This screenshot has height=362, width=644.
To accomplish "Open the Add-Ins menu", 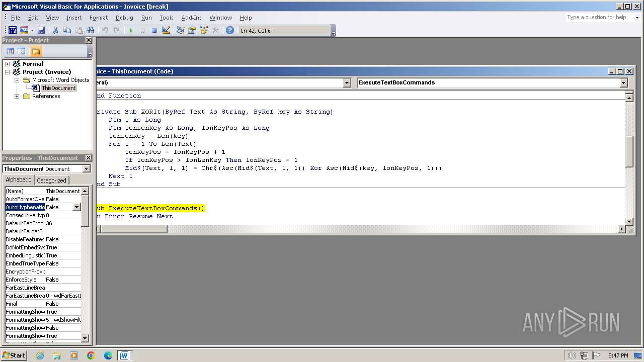I will pos(191,18).
